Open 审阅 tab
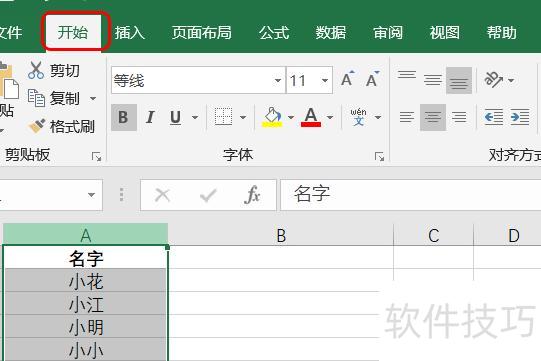Image resolution: width=541 pixels, height=361 pixels. point(388,33)
